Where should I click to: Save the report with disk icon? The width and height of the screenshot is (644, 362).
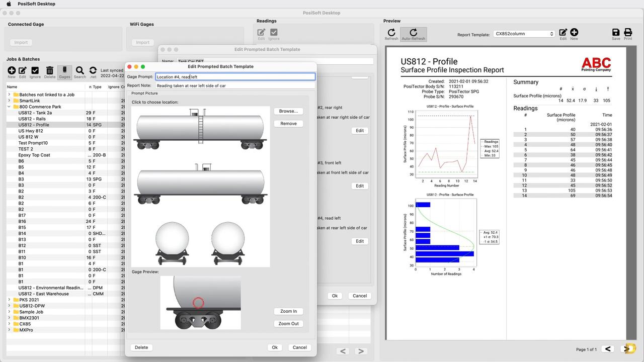click(x=616, y=33)
